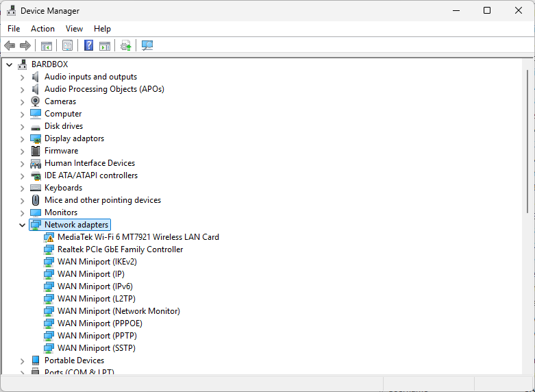The height and width of the screenshot is (392, 535).
Task: Click the warning icon on MediaTek Wi-Fi adapter
Action: tap(49, 237)
